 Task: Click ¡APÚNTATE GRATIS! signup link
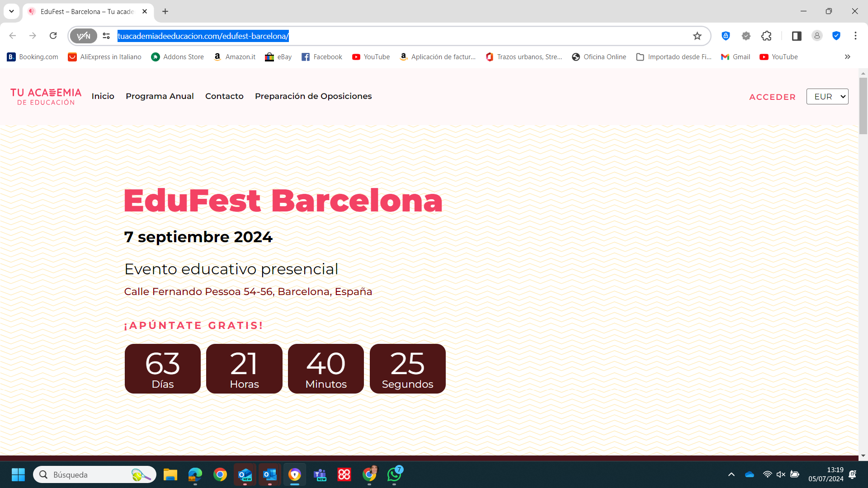tap(194, 325)
